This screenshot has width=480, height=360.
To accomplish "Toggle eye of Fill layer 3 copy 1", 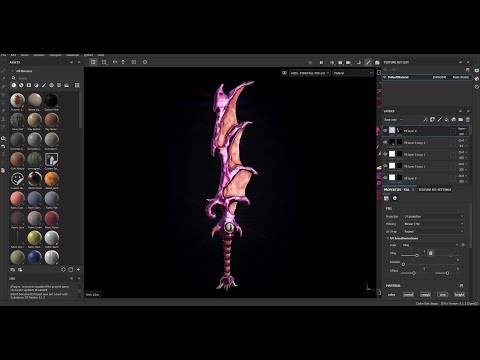I will click(385, 166).
